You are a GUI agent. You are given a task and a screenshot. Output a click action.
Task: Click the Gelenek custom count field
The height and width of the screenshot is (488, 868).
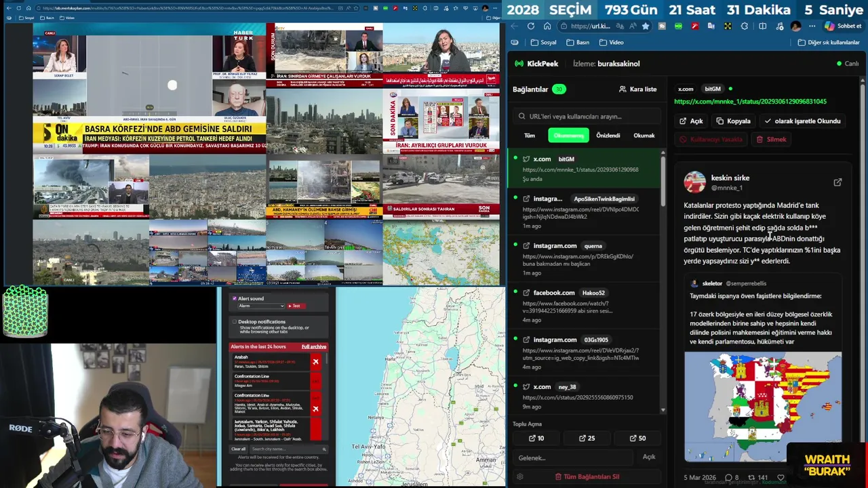[x=573, y=457]
